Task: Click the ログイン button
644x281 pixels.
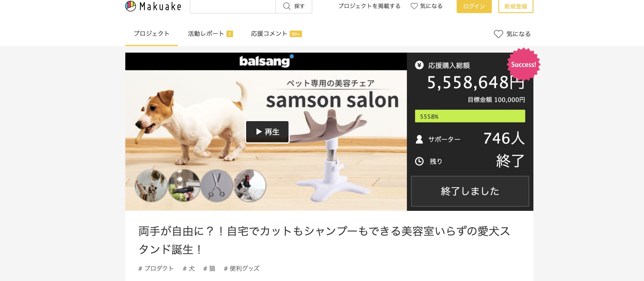Action: (474, 6)
